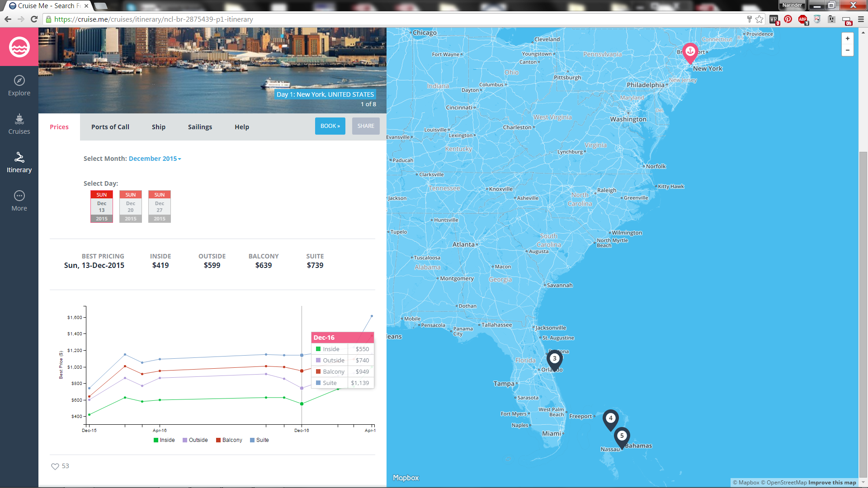Switch to the Ports of Call tab
Viewport: 868px width, 488px height.
pyautogui.click(x=110, y=127)
